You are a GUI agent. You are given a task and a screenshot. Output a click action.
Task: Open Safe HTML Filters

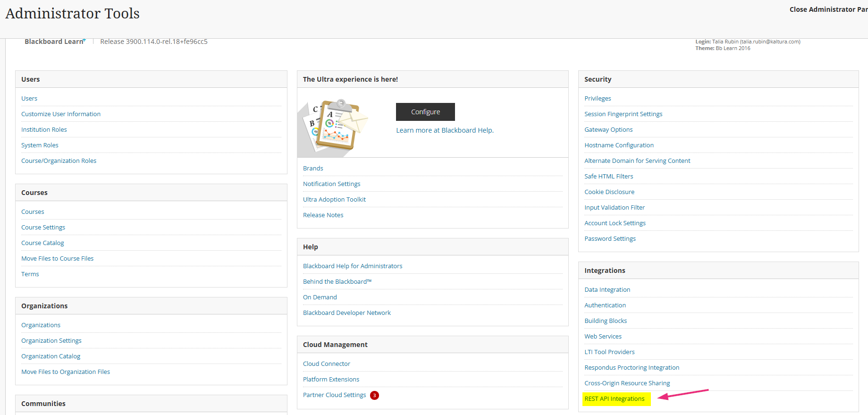coord(609,176)
